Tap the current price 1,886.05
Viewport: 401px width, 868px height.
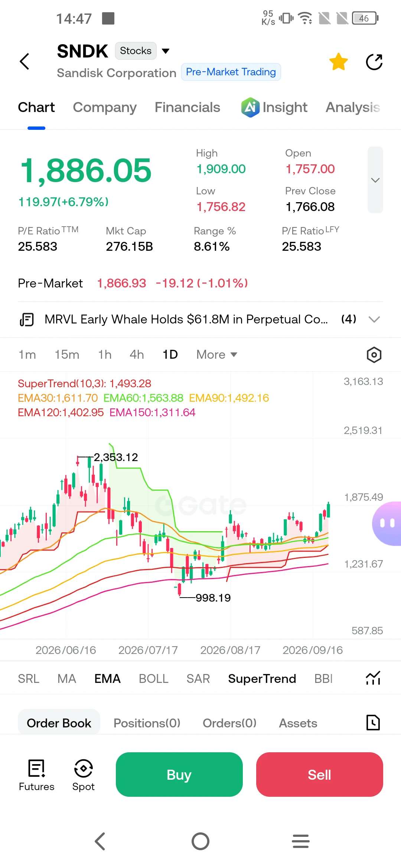coord(86,171)
